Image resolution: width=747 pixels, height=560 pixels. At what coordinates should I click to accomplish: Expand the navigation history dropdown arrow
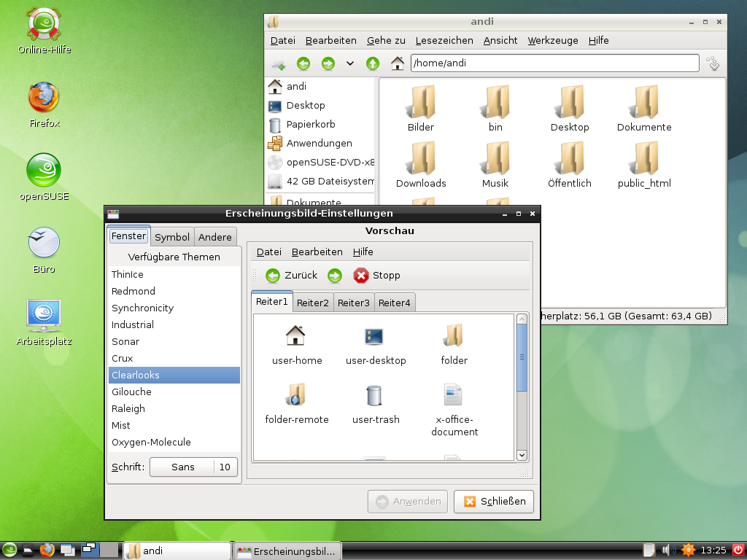[350, 63]
